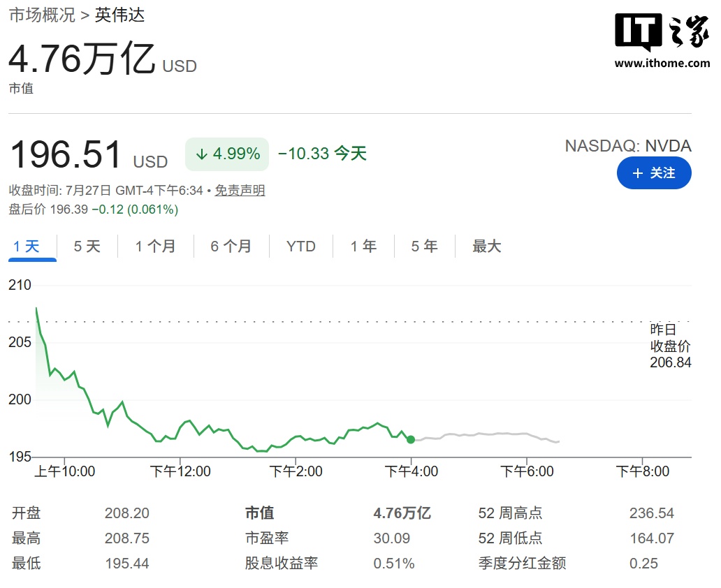Click the 最低 value 195.44
721x588 pixels.
click(x=127, y=564)
